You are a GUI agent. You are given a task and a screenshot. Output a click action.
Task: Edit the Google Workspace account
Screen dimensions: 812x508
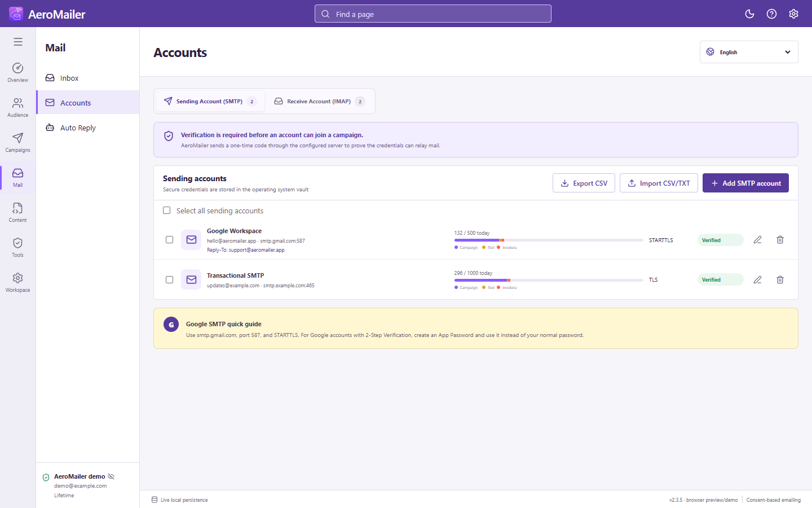point(757,240)
